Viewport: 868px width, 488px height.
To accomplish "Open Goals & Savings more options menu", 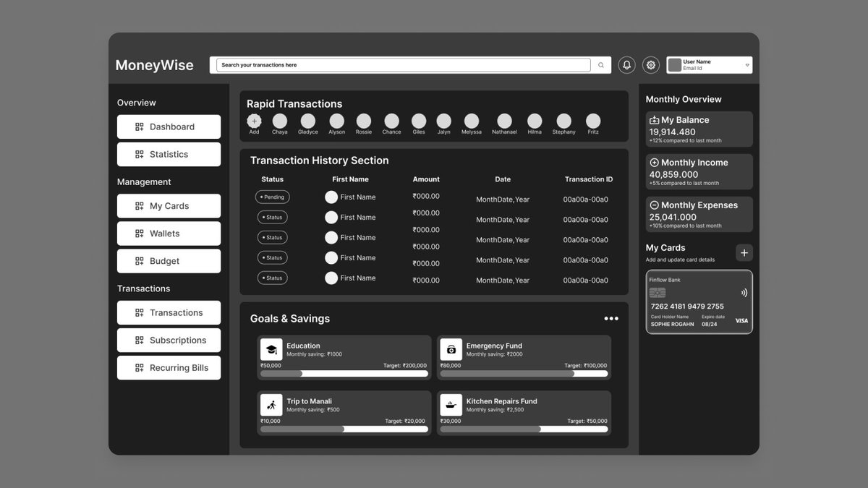I will 611,319.
